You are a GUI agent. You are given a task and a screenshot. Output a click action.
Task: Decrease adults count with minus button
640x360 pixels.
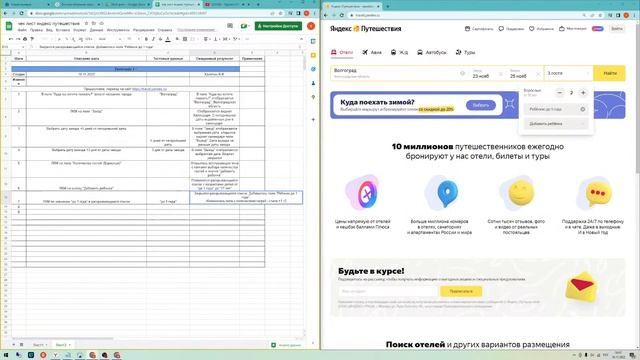tap(560, 93)
